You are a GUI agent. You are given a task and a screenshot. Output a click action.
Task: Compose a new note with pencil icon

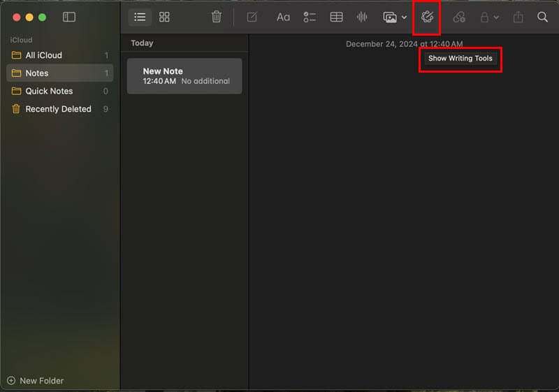click(x=252, y=17)
